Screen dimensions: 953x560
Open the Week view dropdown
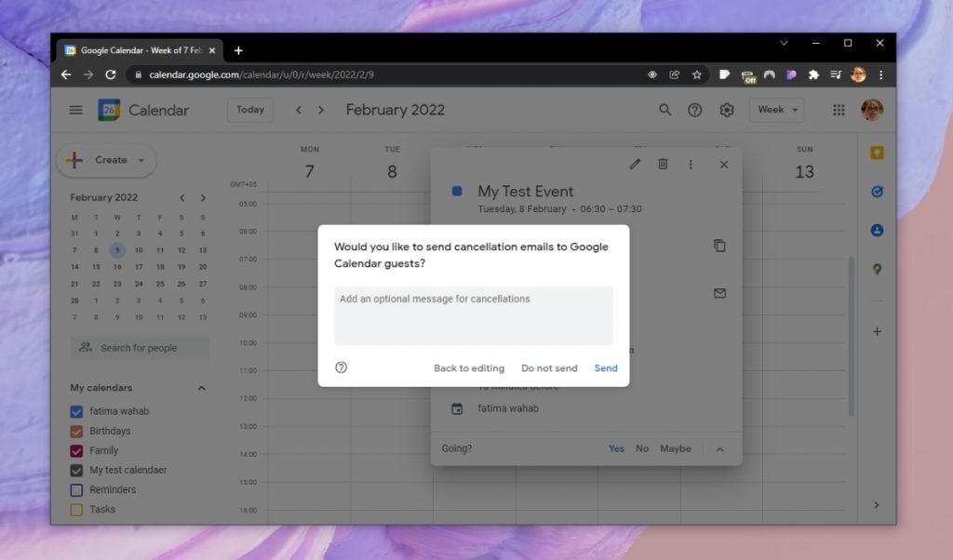coord(777,110)
